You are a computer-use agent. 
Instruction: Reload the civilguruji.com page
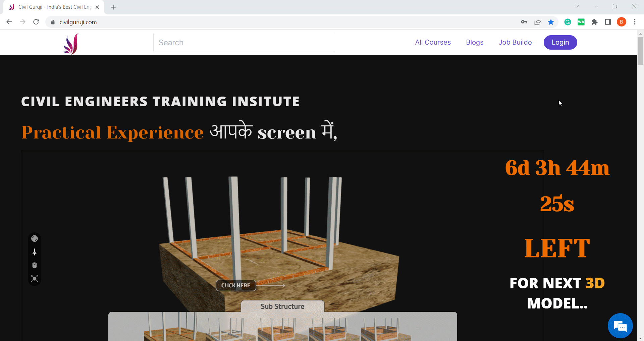tap(36, 22)
